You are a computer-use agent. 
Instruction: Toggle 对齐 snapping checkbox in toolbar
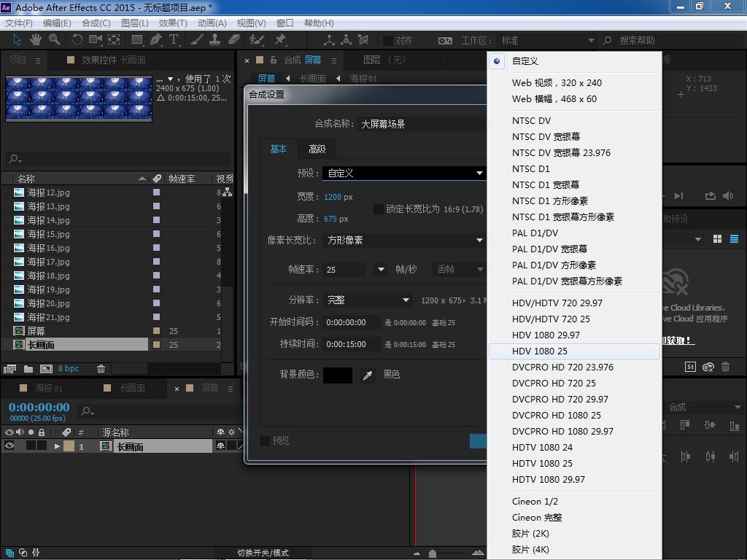pyautogui.click(x=388, y=41)
